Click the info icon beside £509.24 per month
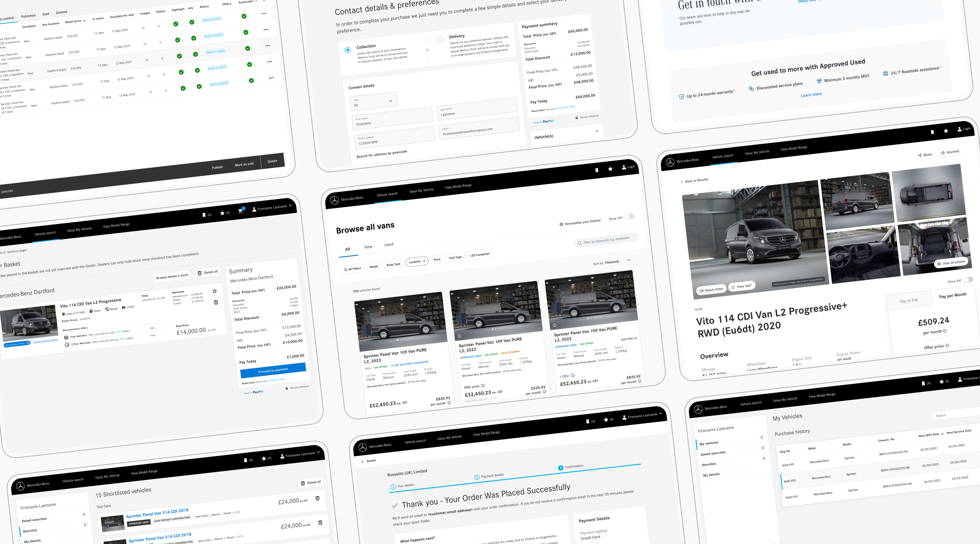This screenshot has width=980, height=544. pyautogui.click(x=945, y=331)
